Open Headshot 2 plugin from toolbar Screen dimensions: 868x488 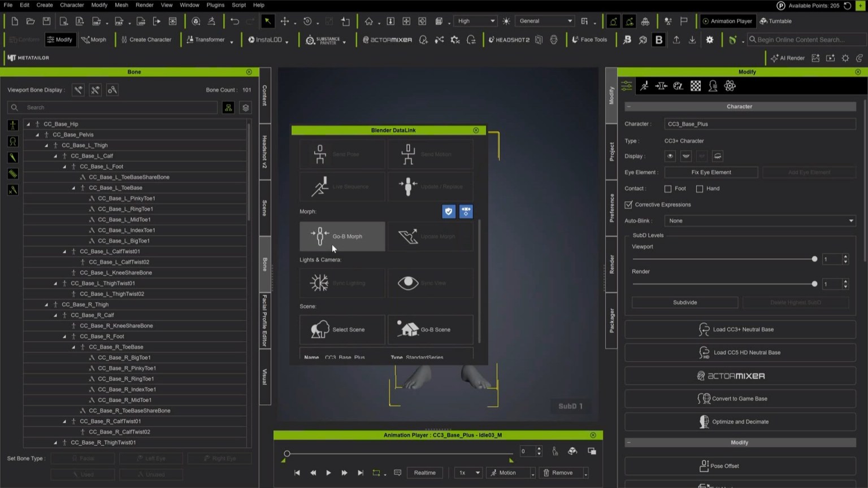coord(509,40)
